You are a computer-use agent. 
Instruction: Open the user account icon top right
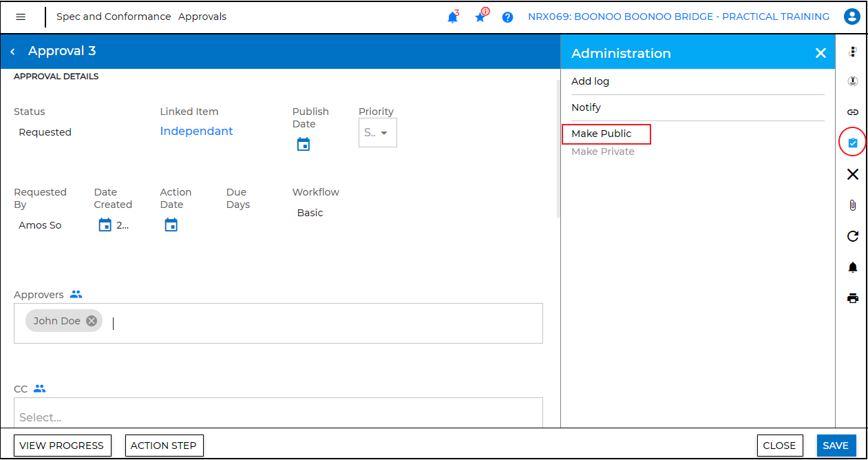pyautogui.click(x=851, y=17)
